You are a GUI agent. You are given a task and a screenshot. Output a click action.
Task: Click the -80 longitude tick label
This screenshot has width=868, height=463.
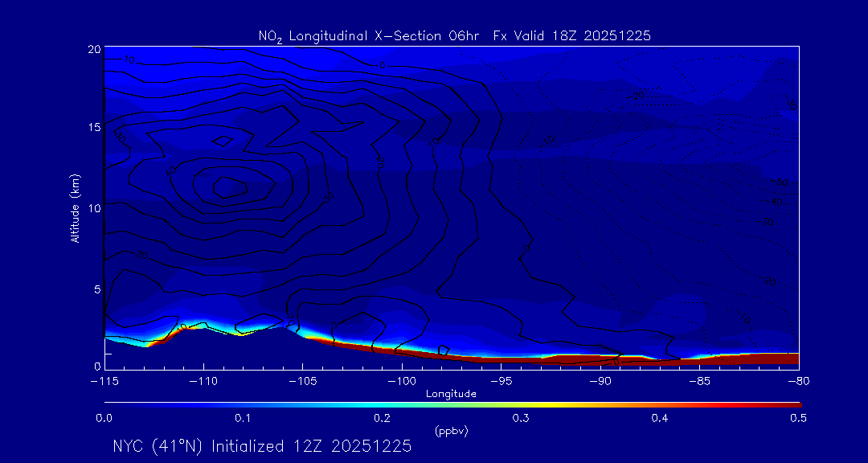pyautogui.click(x=797, y=380)
